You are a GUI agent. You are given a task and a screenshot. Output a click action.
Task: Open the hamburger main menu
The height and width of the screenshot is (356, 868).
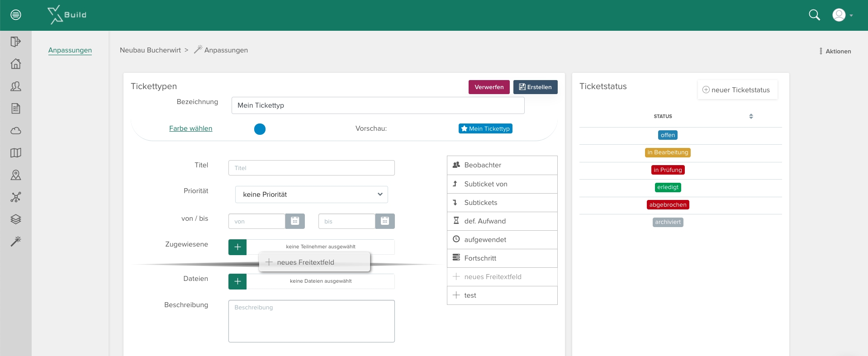pyautogui.click(x=16, y=15)
